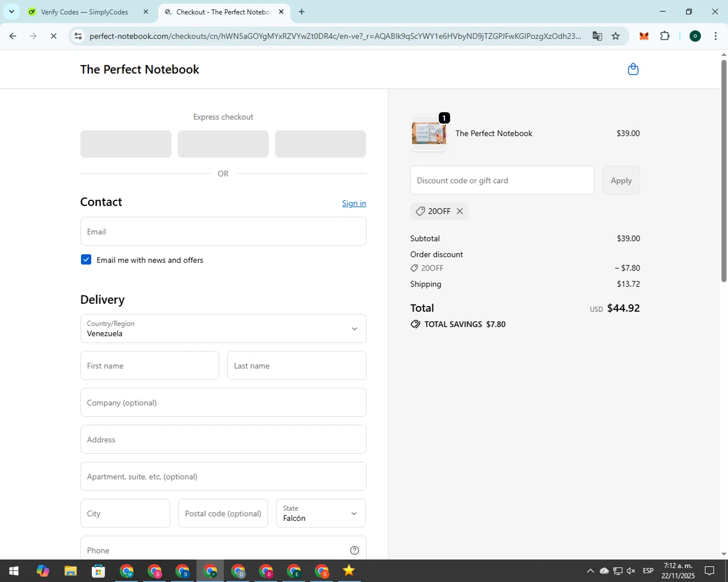Close the Verify Codes SimplyCodes tab
Image resolution: width=728 pixels, height=582 pixels.
pos(146,12)
